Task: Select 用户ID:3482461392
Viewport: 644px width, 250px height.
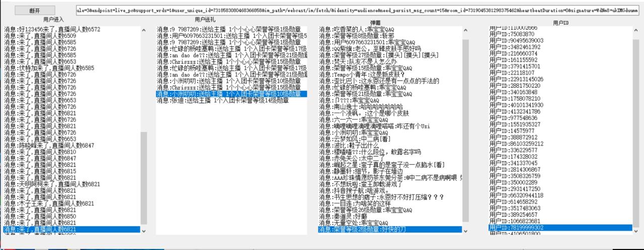Action: pos(560,47)
